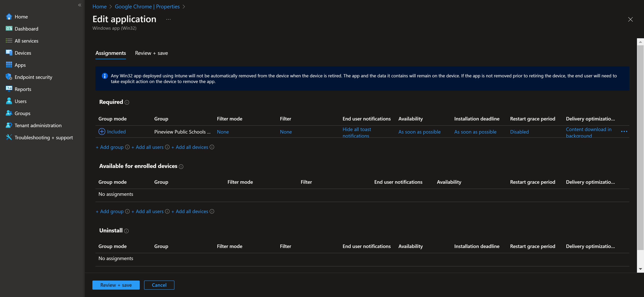Click info icon next to Uninstall heading
The height and width of the screenshot is (297, 644).
click(126, 231)
